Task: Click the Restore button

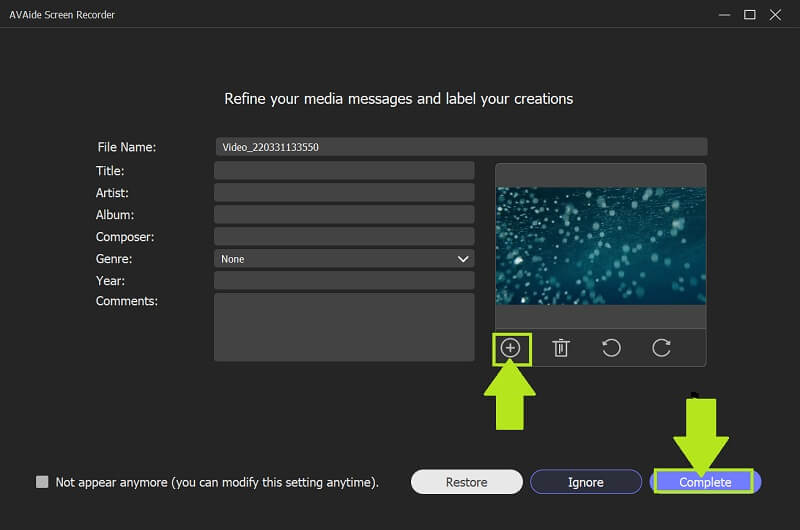Action: [x=466, y=482]
